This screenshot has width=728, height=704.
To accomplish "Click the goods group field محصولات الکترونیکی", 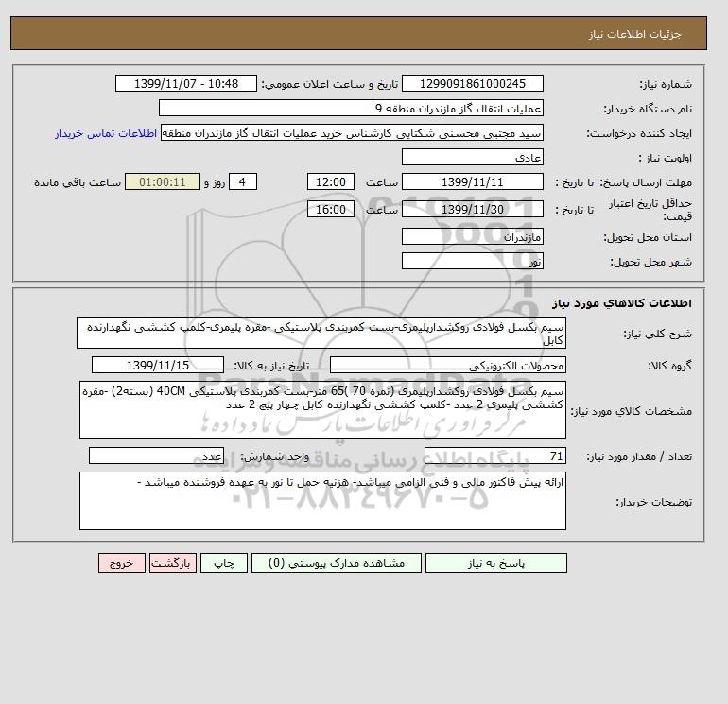I will [x=447, y=365].
